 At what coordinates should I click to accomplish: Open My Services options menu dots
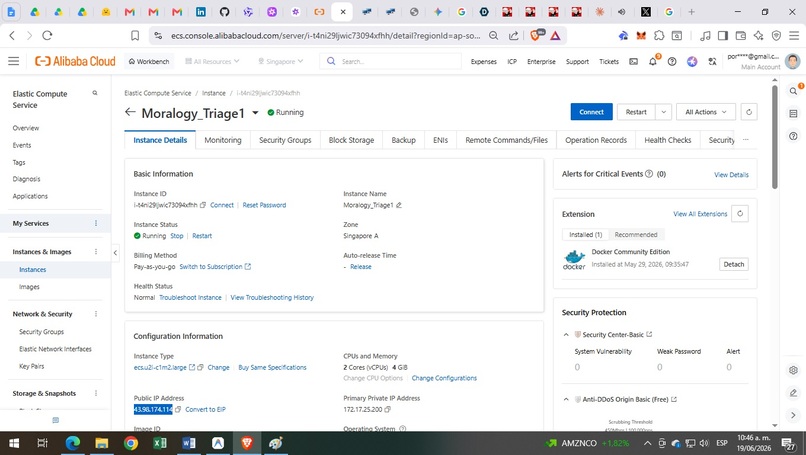(x=96, y=223)
